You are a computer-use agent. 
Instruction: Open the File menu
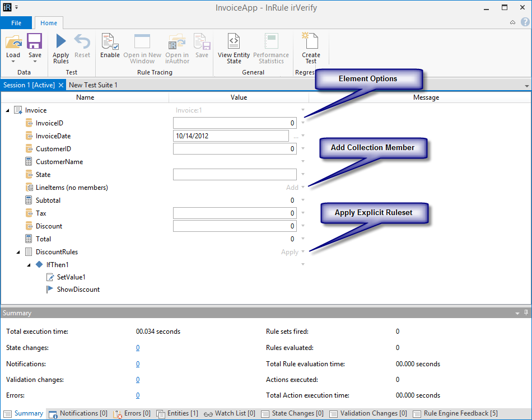[x=16, y=23]
